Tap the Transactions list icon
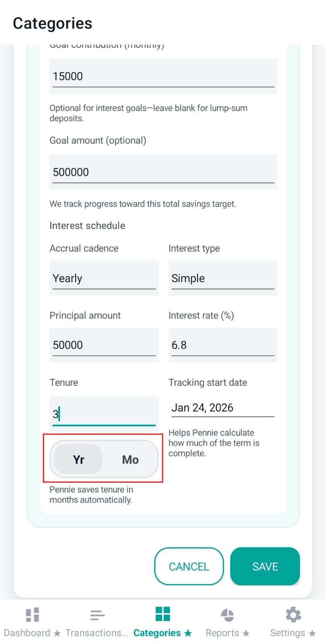This screenshot has width=326, height=644. [97, 614]
